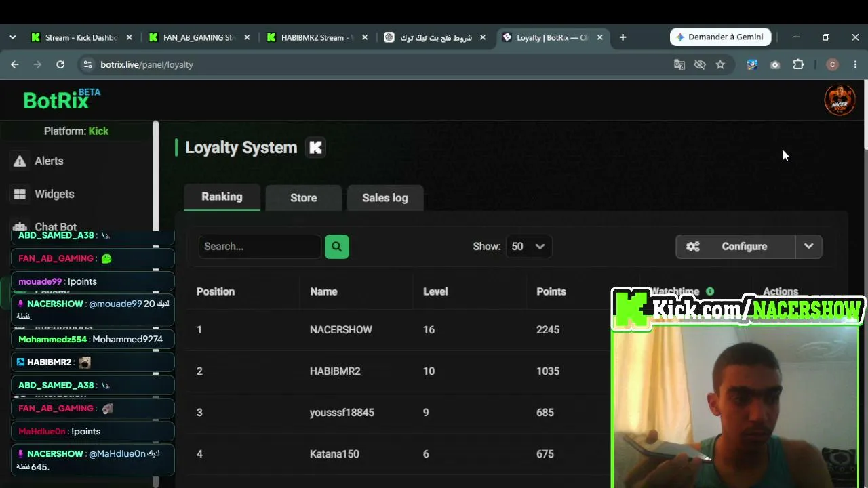Image resolution: width=868 pixels, height=488 pixels.
Task: Click the Level column header
Action: click(435, 291)
